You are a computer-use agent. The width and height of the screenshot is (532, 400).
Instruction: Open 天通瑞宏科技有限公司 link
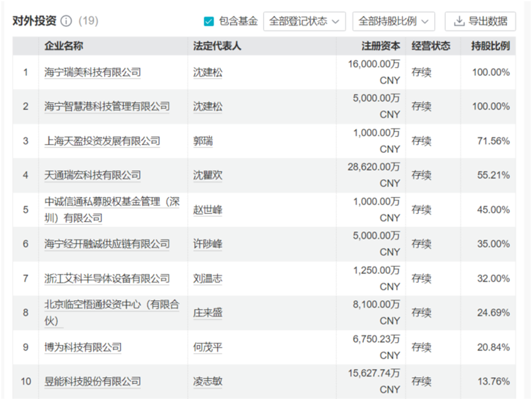92,176
